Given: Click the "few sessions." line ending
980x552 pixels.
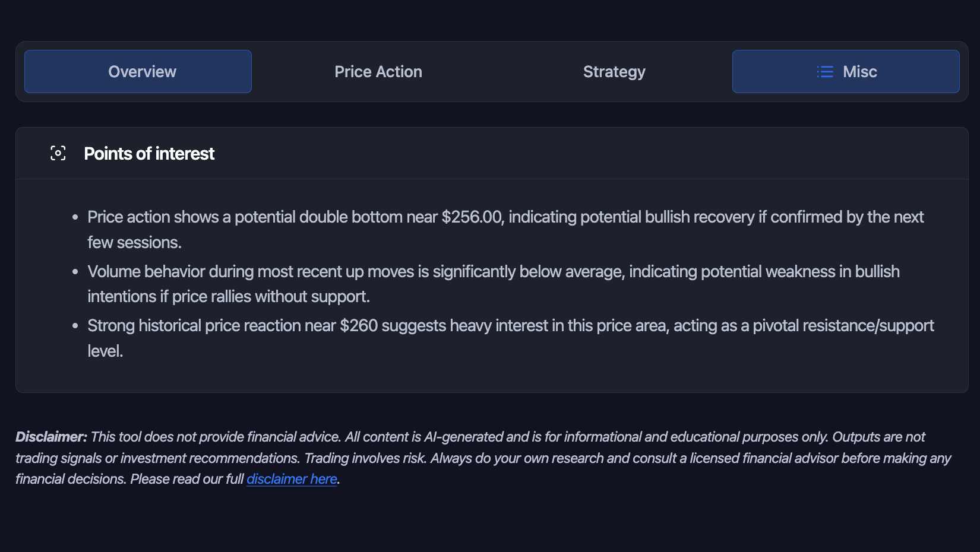Looking at the screenshot, I should click(x=134, y=243).
